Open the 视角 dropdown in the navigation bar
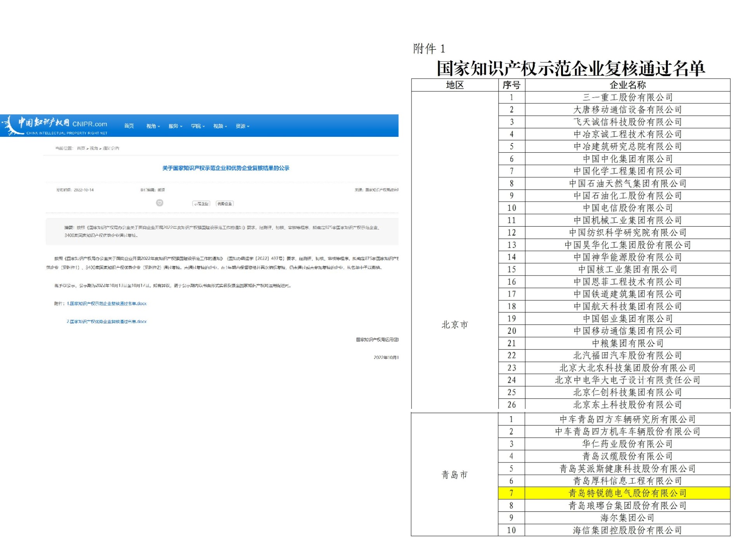The height and width of the screenshot is (560, 746). pyautogui.click(x=152, y=126)
